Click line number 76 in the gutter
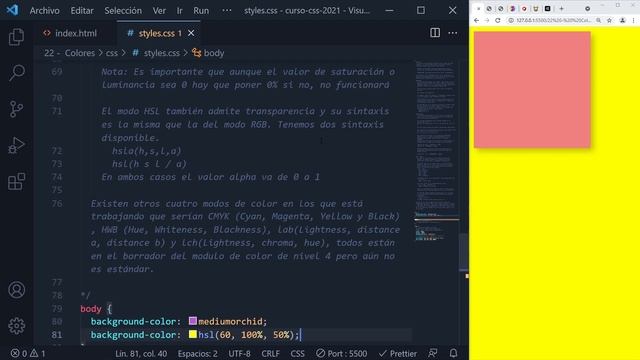This screenshot has height=360, width=640. (57, 203)
